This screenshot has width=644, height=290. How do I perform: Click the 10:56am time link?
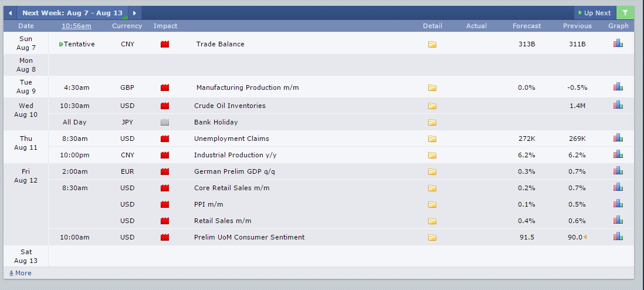(76, 26)
